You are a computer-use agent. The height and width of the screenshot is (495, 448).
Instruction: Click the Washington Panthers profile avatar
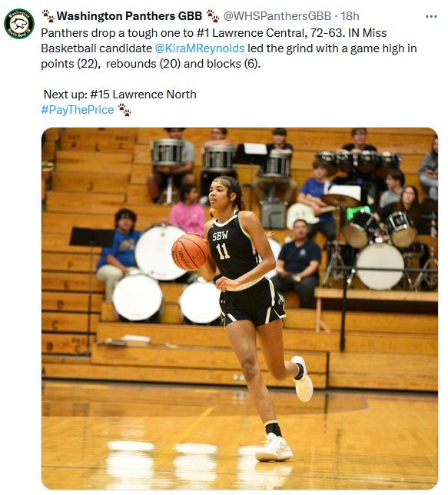click(19, 24)
